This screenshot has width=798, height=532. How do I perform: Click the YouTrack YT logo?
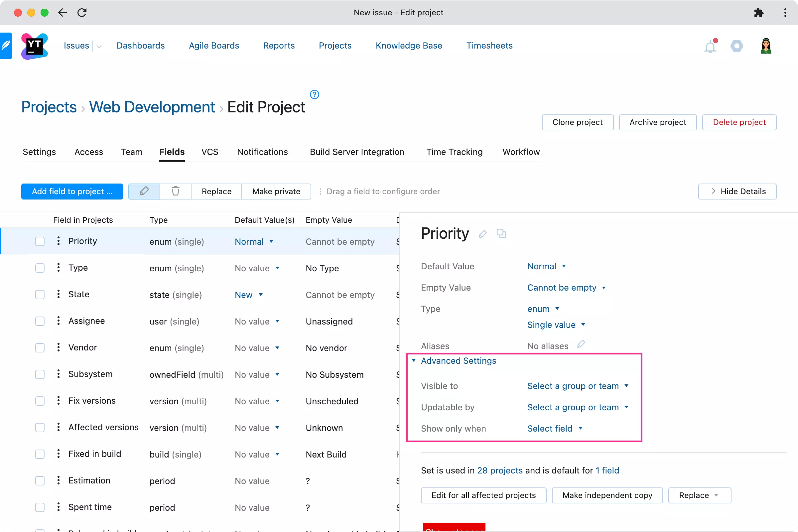point(34,46)
